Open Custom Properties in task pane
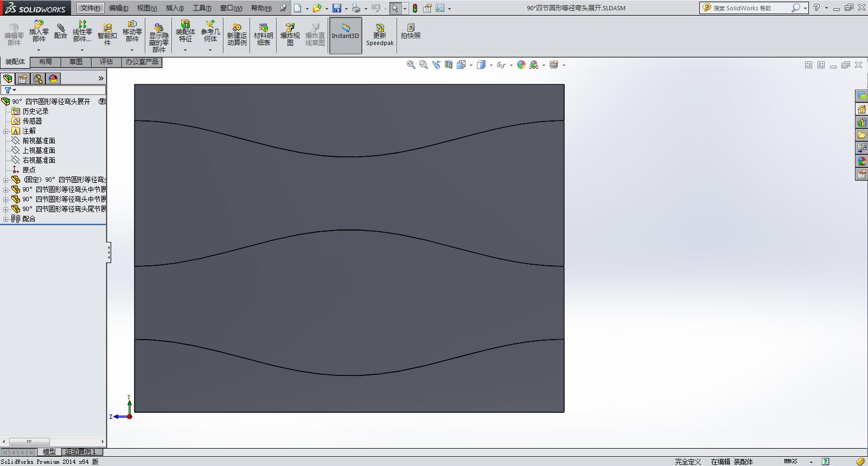This screenshot has width=868, height=466. (x=861, y=174)
